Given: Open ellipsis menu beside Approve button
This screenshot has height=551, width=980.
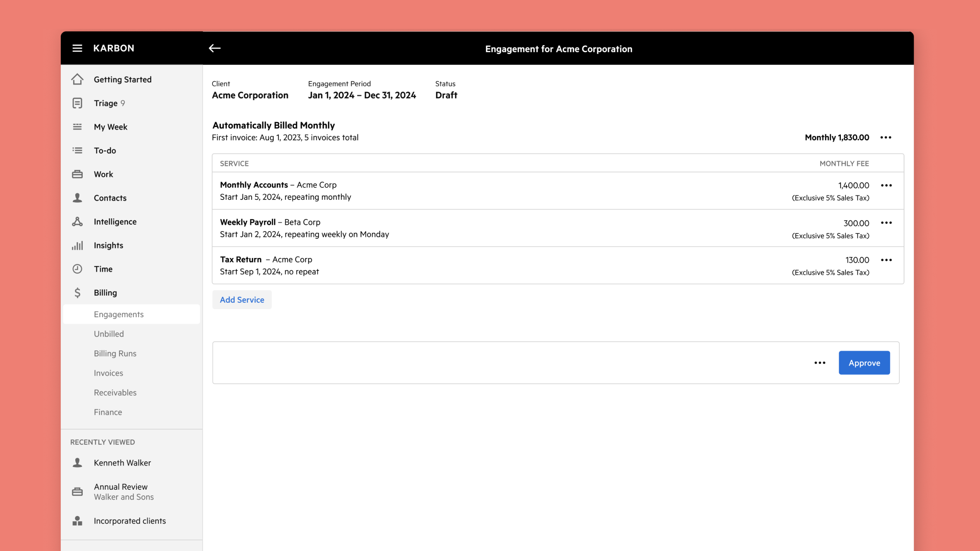Looking at the screenshot, I should 819,363.
